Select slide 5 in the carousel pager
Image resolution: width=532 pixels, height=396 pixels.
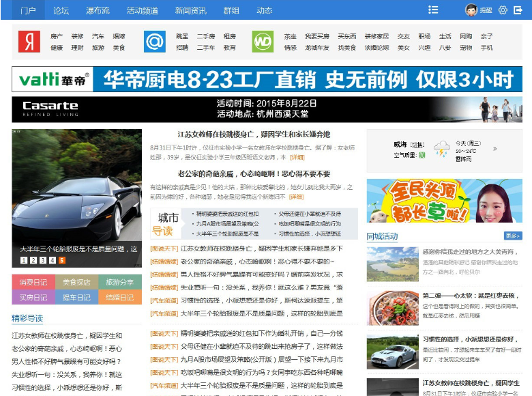61,260
